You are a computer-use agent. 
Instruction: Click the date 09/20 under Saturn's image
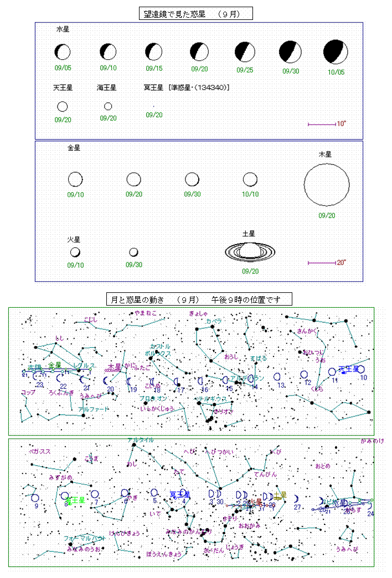tap(250, 271)
